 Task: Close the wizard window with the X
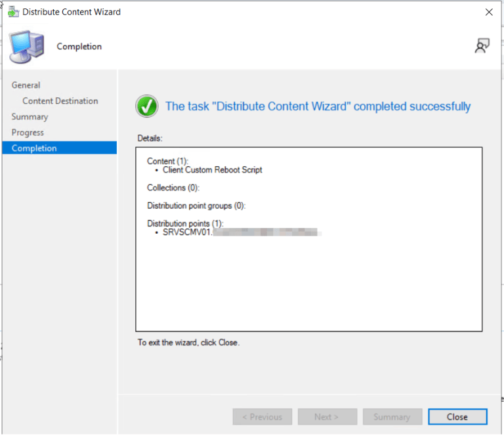click(x=489, y=12)
